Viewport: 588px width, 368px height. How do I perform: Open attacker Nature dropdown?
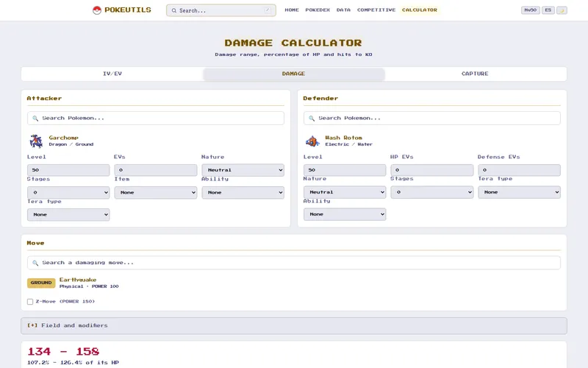click(x=243, y=170)
